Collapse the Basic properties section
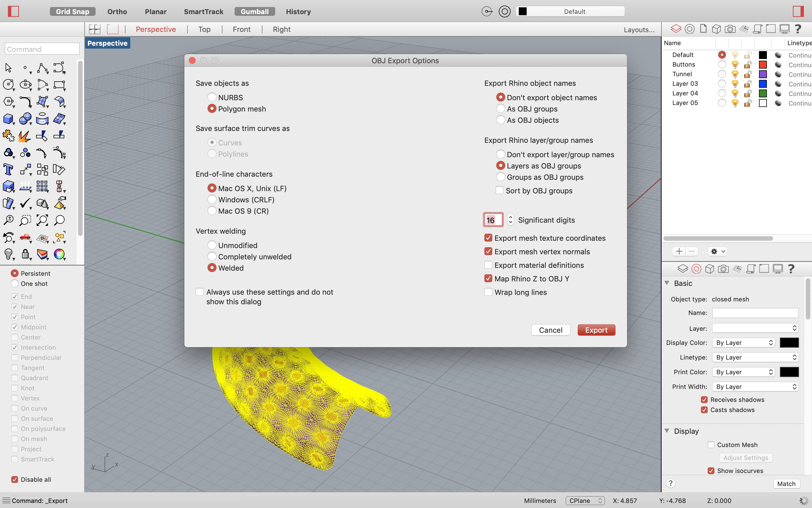 coord(667,283)
